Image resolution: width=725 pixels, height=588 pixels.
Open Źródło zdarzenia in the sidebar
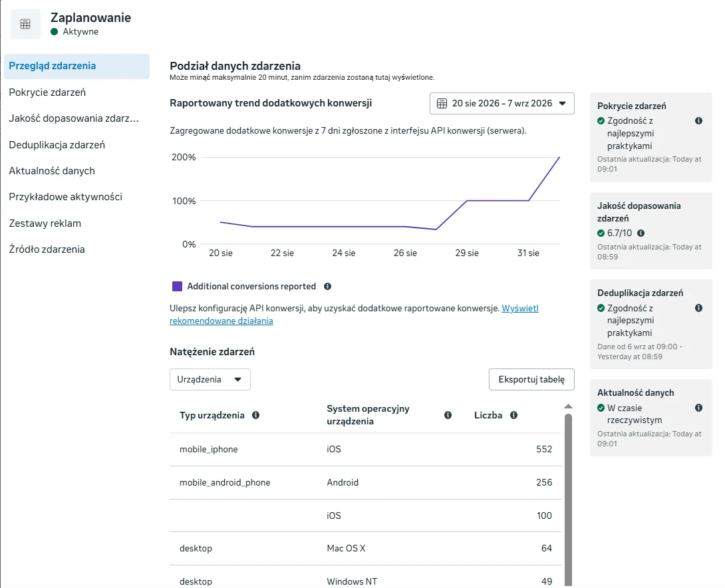(x=47, y=249)
